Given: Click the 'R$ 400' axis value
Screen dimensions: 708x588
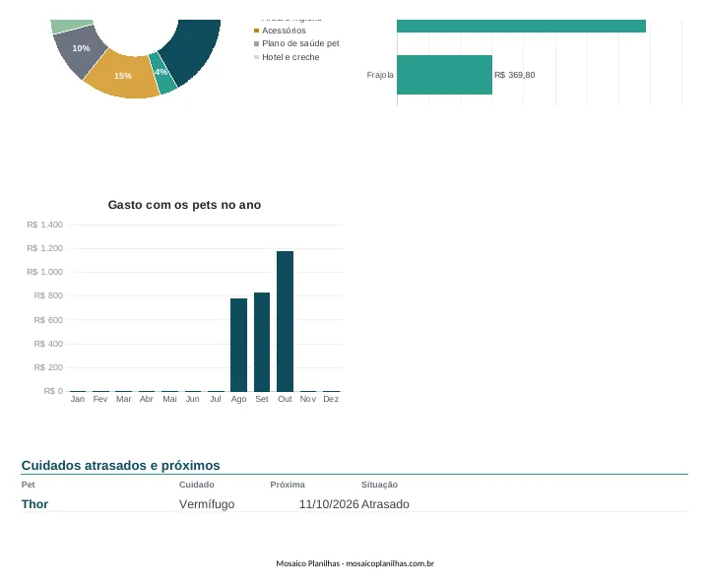Looking at the screenshot, I should click(x=48, y=344).
